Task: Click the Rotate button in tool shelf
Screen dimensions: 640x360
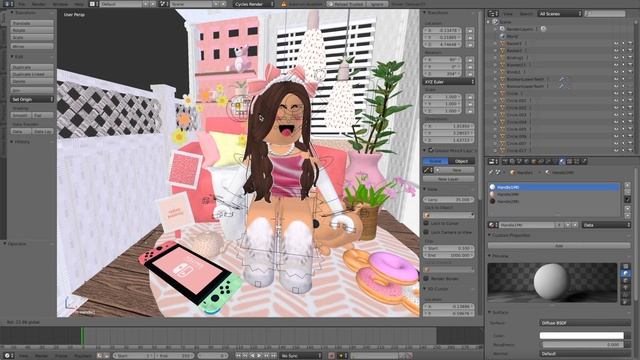Action: pyautogui.click(x=32, y=30)
